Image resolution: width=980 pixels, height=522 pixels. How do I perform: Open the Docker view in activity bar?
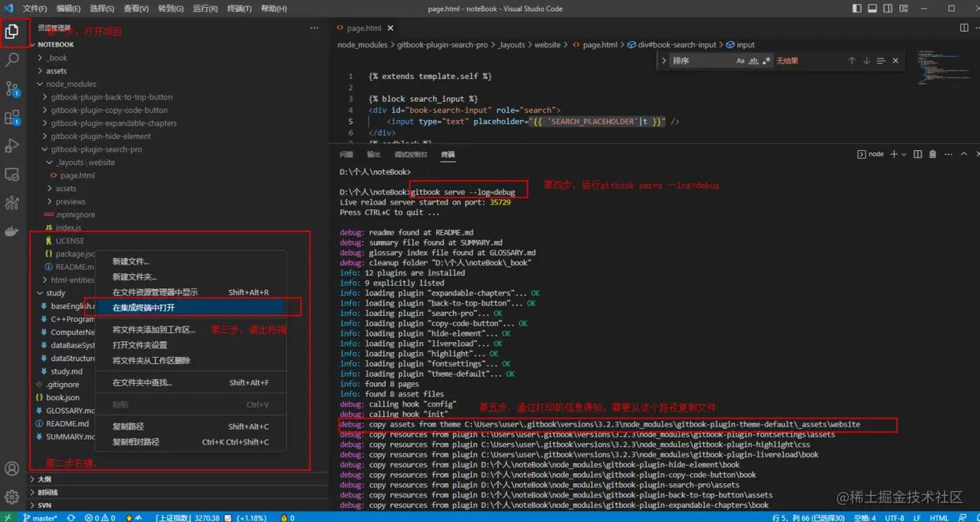pyautogui.click(x=12, y=231)
